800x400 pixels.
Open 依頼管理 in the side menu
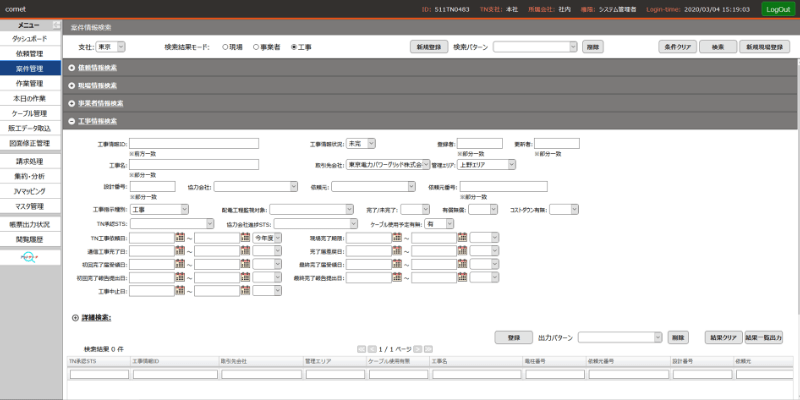point(30,54)
